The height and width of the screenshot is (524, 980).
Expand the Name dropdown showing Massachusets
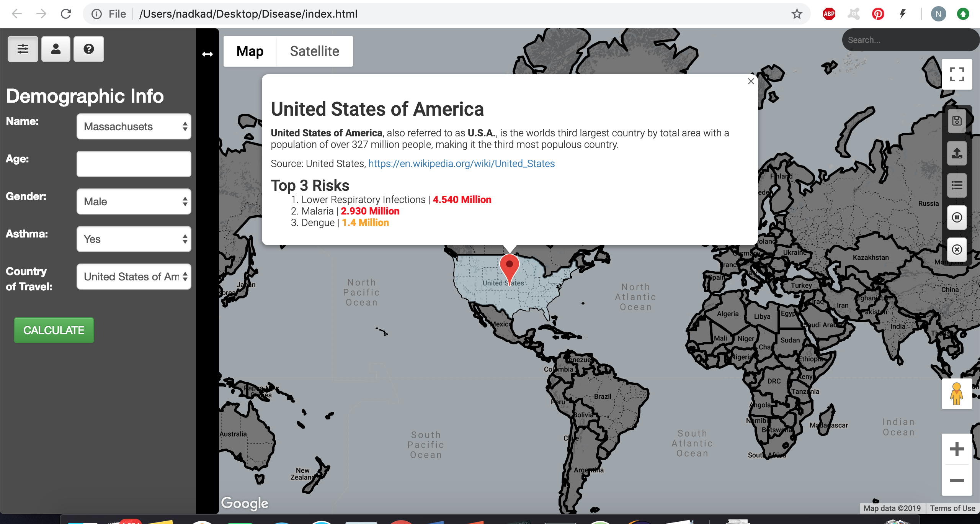[x=134, y=126]
